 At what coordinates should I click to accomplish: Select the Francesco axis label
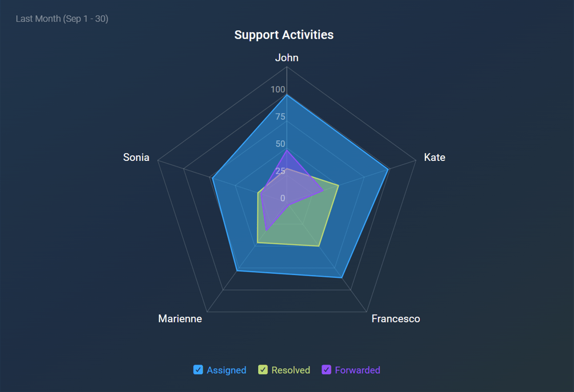[396, 318]
